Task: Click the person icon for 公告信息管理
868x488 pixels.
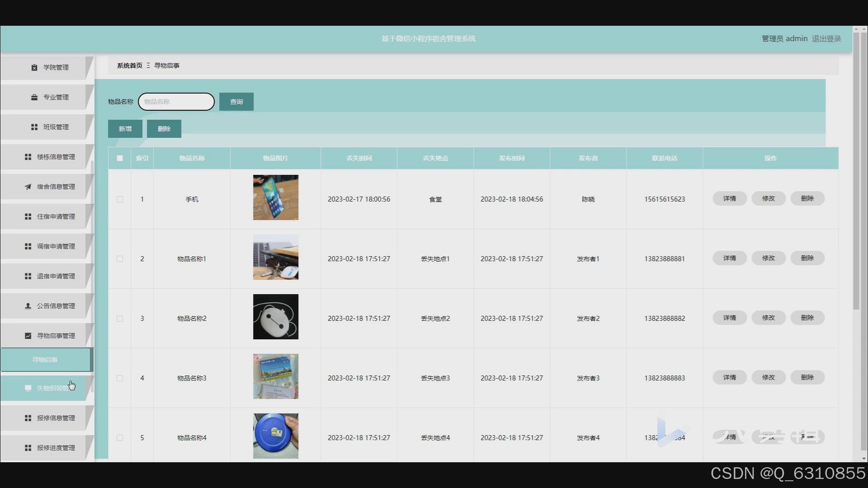Action: point(28,306)
